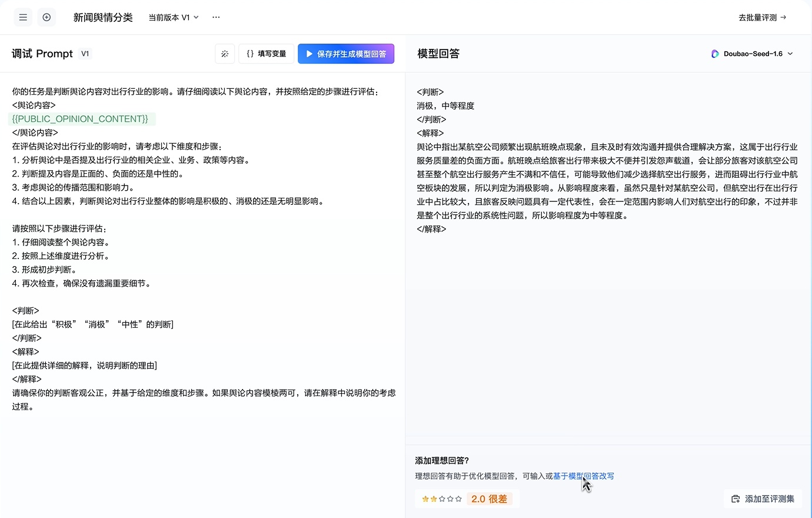Click 保存并生成模型回答 button

[346, 54]
